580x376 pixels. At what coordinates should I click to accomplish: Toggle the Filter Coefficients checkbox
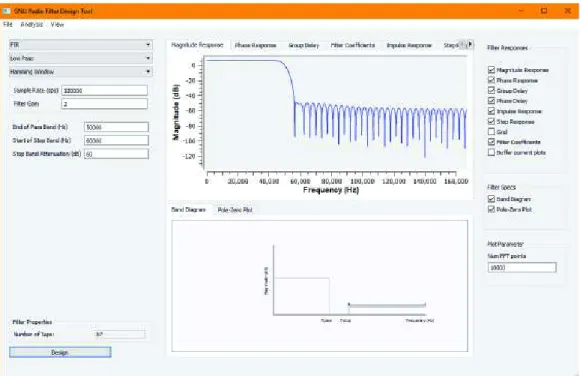tap(491, 142)
